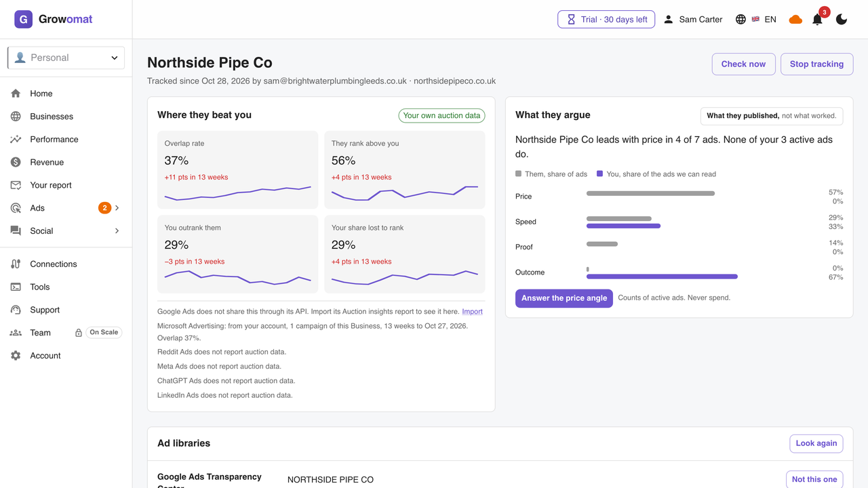This screenshot has height=488, width=868.
Task: Open Businesses globe icon in sidebar
Action: (16, 117)
